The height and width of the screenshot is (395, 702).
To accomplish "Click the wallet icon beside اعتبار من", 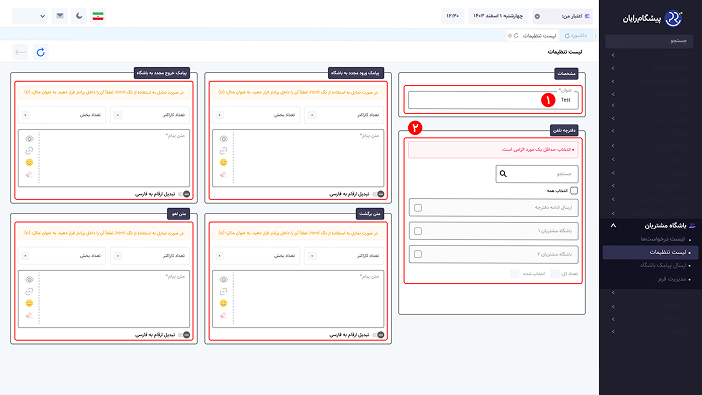I will click(x=587, y=16).
